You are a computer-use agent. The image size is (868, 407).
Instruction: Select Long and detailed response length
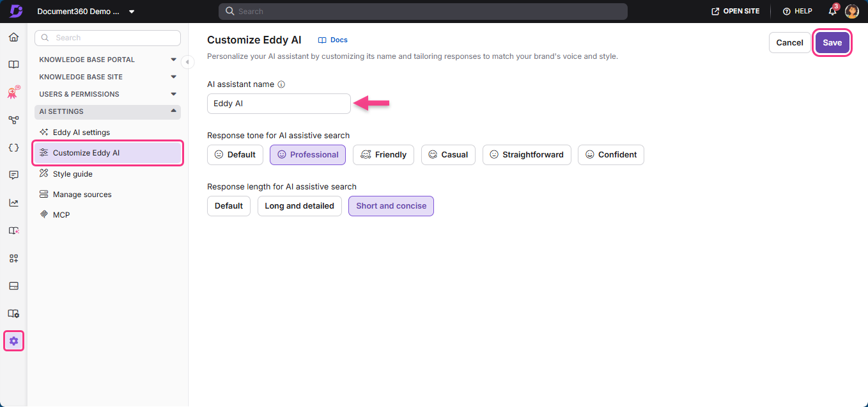click(x=299, y=205)
